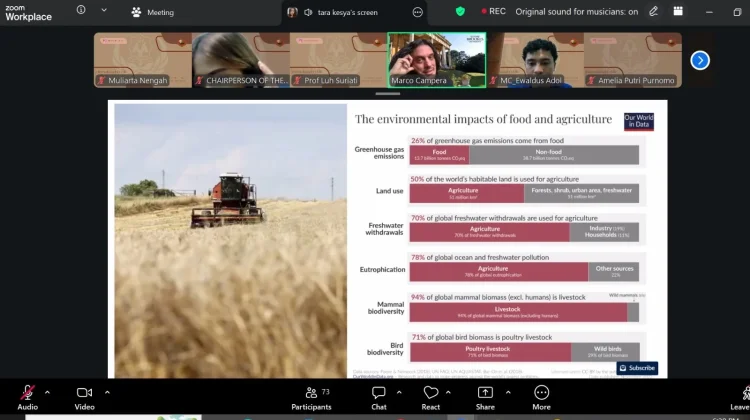
Task: Open React emoji options
Action: coord(430,398)
